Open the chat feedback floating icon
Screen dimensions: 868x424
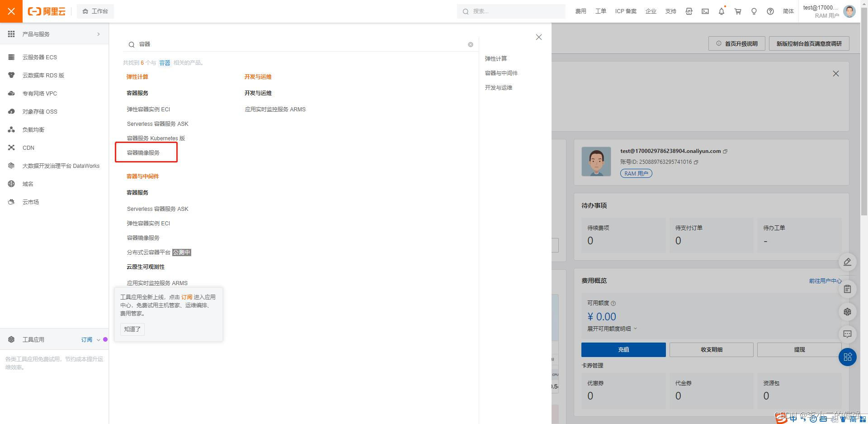(x=848, y=334)
